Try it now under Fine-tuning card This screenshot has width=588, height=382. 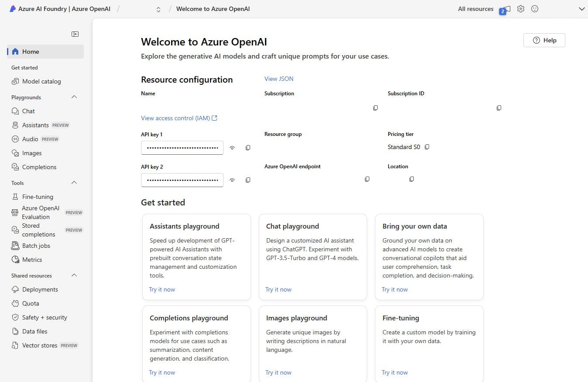[395, 372]
